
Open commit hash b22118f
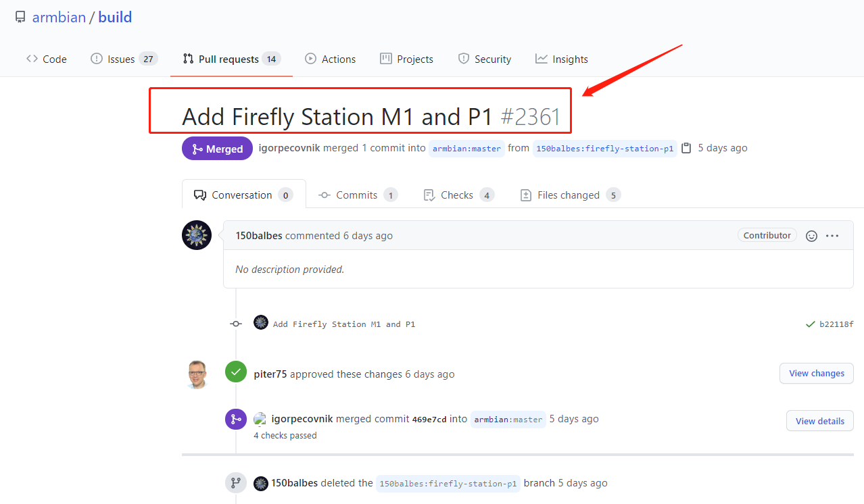point(836,324)
